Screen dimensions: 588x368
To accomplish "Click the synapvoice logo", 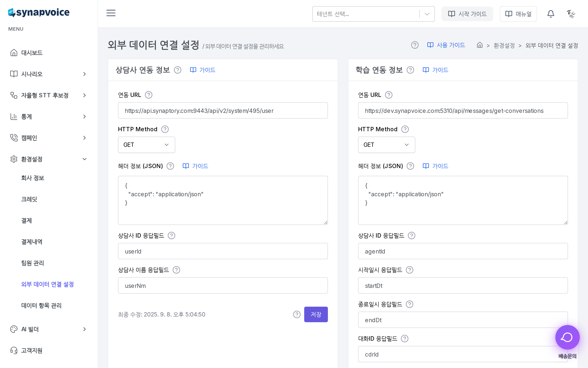I will click(x=39, y=12).
